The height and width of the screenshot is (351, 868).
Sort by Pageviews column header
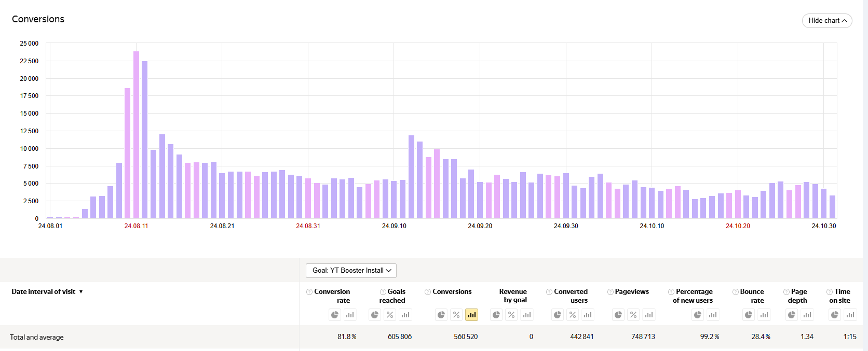[632, 291]
